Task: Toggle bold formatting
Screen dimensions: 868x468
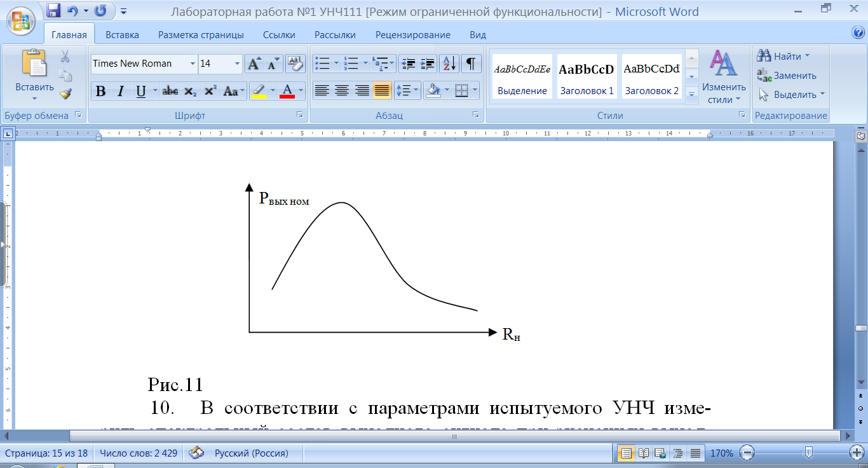Action: [100, 91]
